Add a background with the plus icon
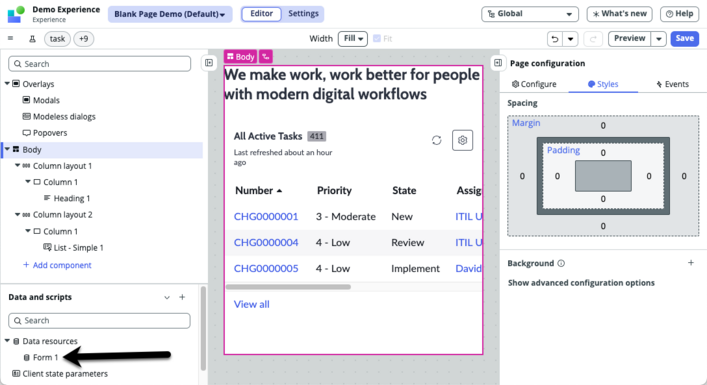Viewport: 707px width, 385px height. point(691,262)
